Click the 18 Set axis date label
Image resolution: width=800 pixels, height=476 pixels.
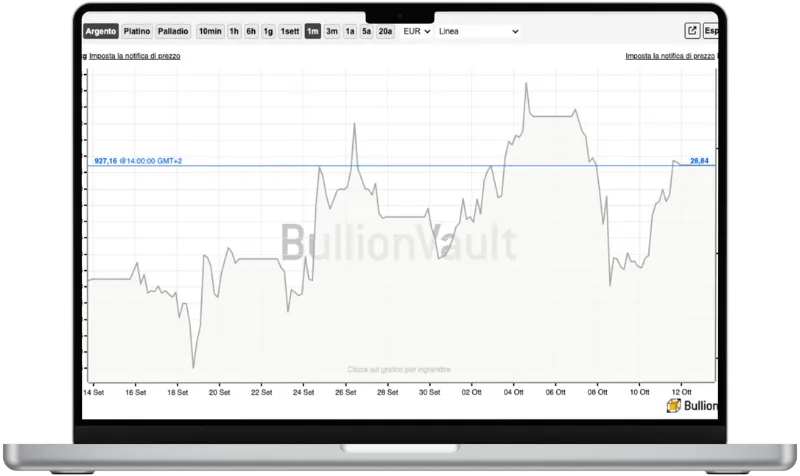pos(178,392)
